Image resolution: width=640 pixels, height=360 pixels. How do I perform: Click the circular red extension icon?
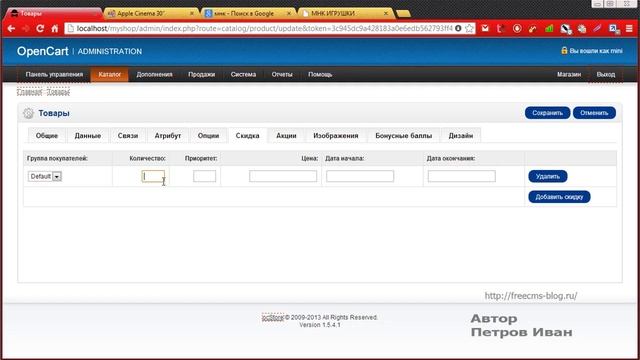(x=517, y=29)
